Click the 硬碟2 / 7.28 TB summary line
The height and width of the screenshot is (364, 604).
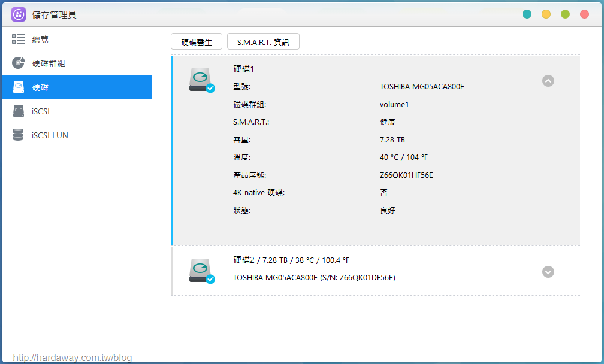291,260
